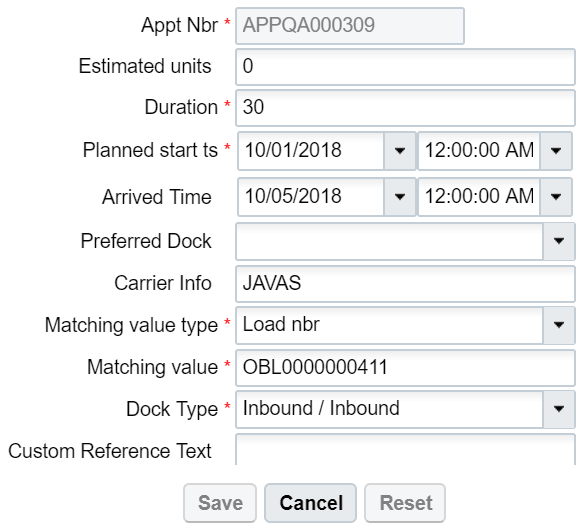Click the Arrived Time date 10/05/2018 text
This screenshot has width=588, height=529.
click(293, 196)
